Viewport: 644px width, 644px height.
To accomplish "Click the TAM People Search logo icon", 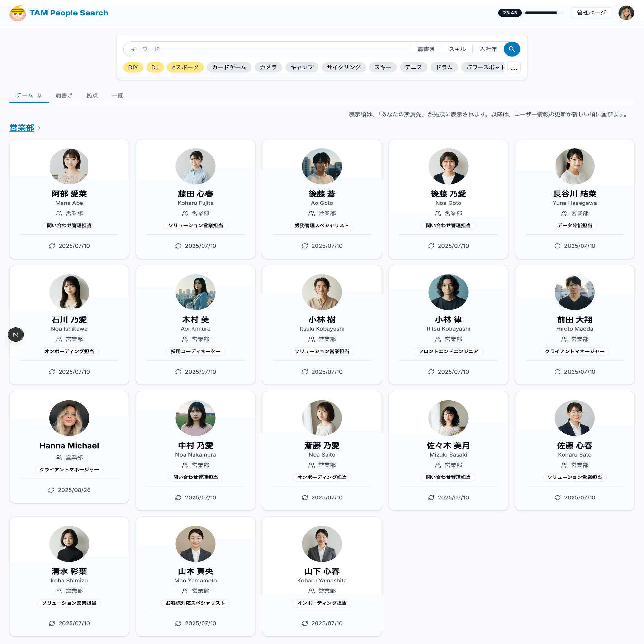I will (17, 13).
